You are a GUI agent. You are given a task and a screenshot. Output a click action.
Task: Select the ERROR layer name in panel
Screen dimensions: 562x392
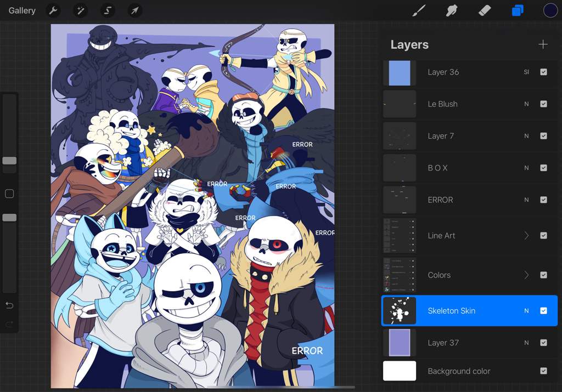click(440, 200)
